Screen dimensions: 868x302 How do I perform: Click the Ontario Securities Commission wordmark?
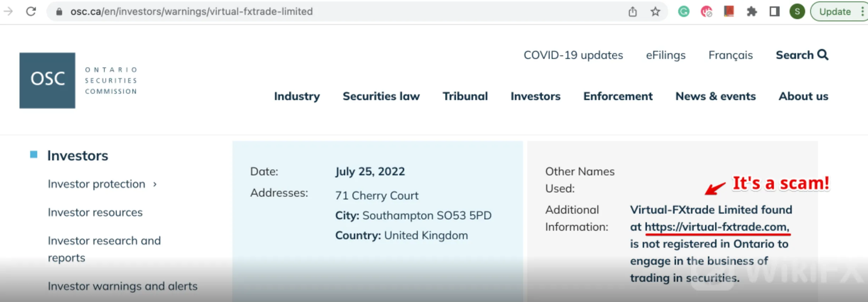(x=111, y=81)
